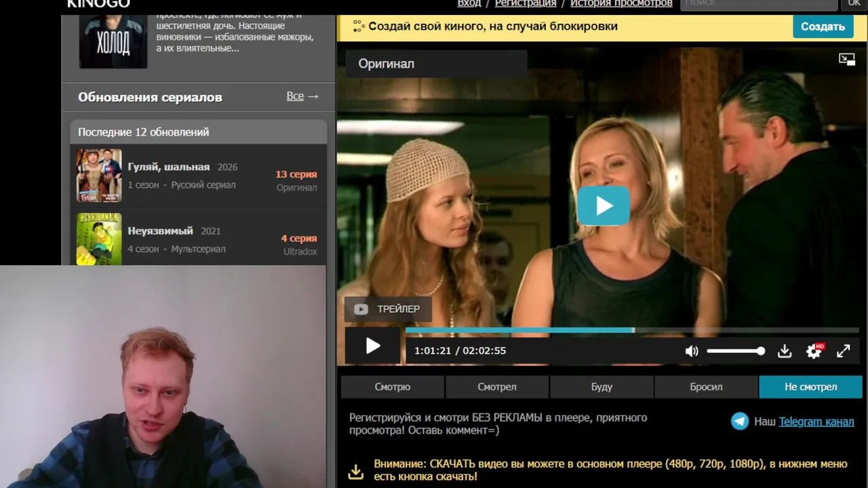
Task: Select the Буду status tab
Action: (x=601, y=387)
